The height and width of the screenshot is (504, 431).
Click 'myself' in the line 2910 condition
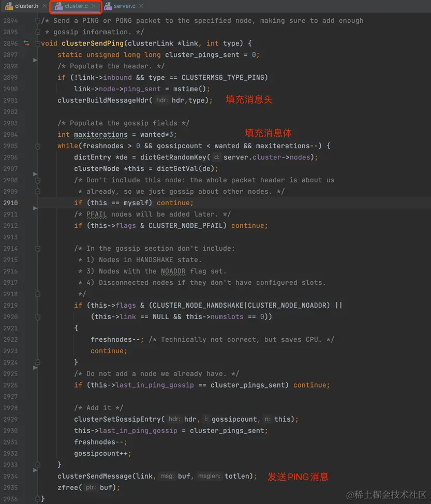[x=136, y=203]
